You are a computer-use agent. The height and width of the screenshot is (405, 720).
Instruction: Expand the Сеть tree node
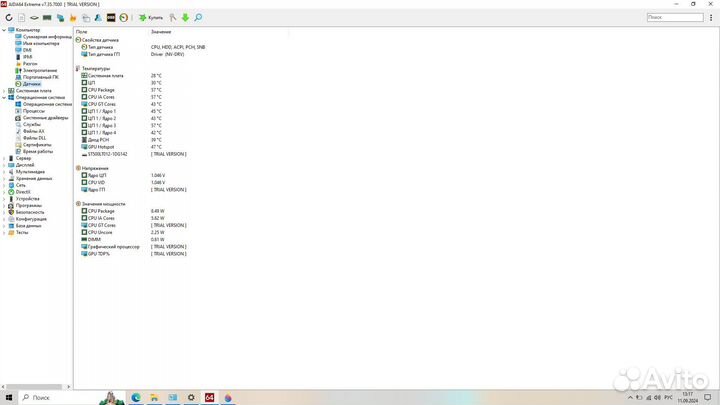point(4,185)
